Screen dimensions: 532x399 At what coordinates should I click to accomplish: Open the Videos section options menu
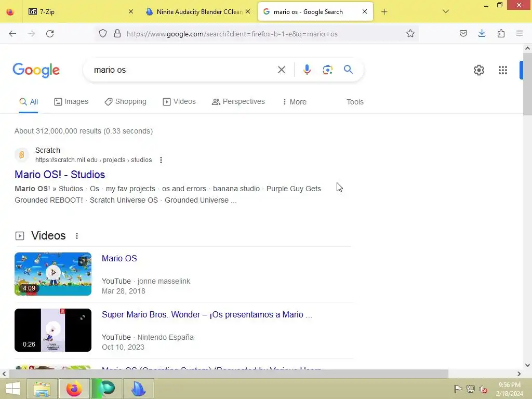point(77,236)
